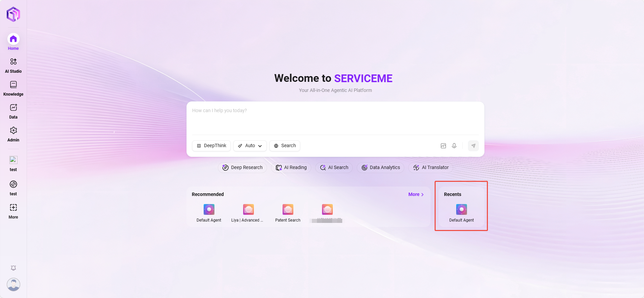This screenshot has width=644, height=298.
Task: Click the More link in Recommended
Action: (x=416, y=194)
